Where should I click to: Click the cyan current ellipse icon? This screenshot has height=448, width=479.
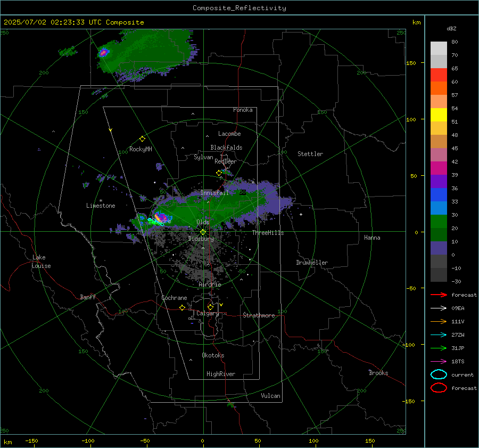439,374
